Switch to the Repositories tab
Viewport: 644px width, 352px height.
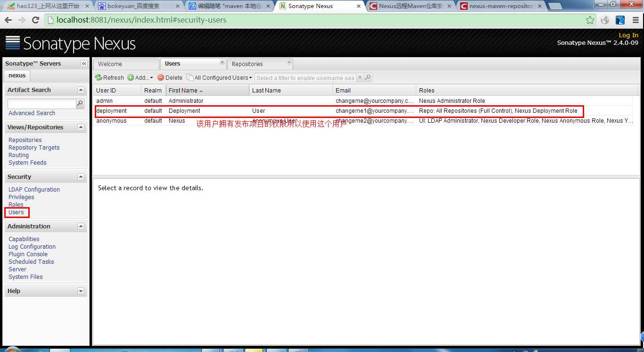(x=260, y=64)
